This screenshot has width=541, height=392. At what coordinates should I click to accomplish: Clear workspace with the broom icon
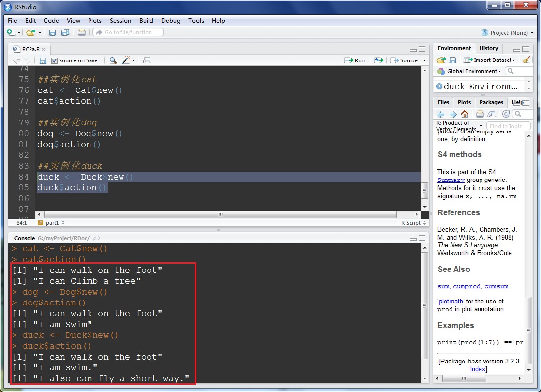pos(526,60)
